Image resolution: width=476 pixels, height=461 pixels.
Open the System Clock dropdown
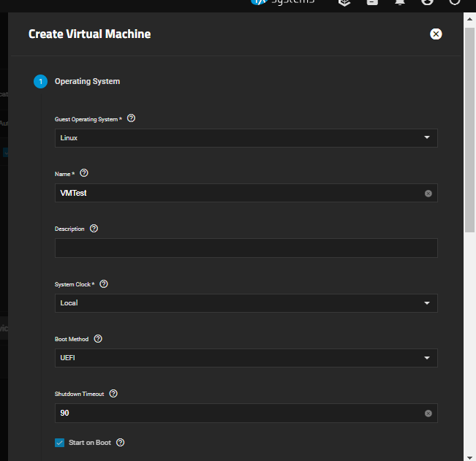[246, 303]
